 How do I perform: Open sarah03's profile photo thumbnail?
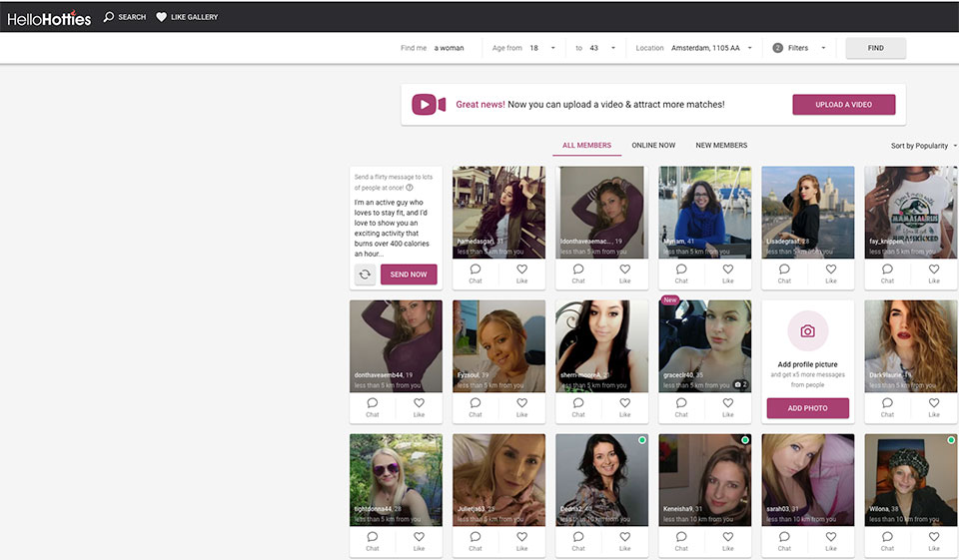807,479
